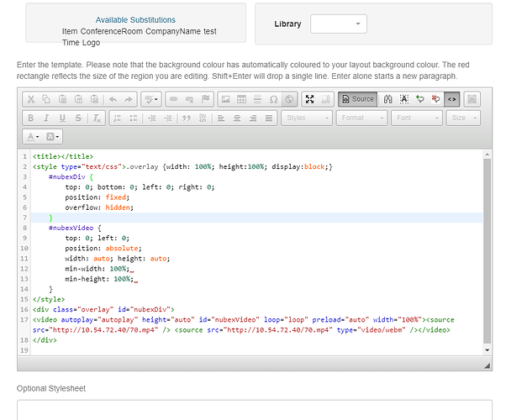Image resolution: width=506 pixels, height=420 pixels.
Task: Click the remove format Tx icon
Action: (97, 118)
